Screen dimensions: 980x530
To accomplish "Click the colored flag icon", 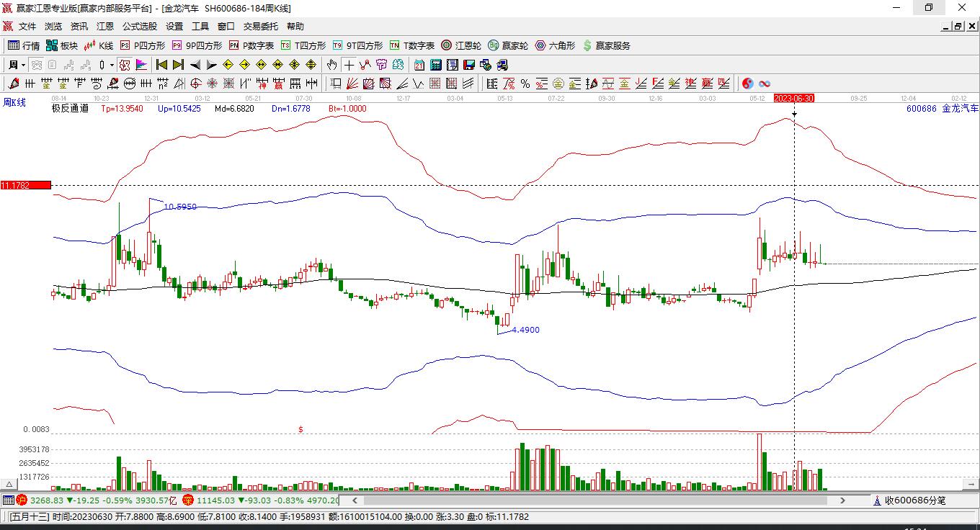I will click(141, 65).
